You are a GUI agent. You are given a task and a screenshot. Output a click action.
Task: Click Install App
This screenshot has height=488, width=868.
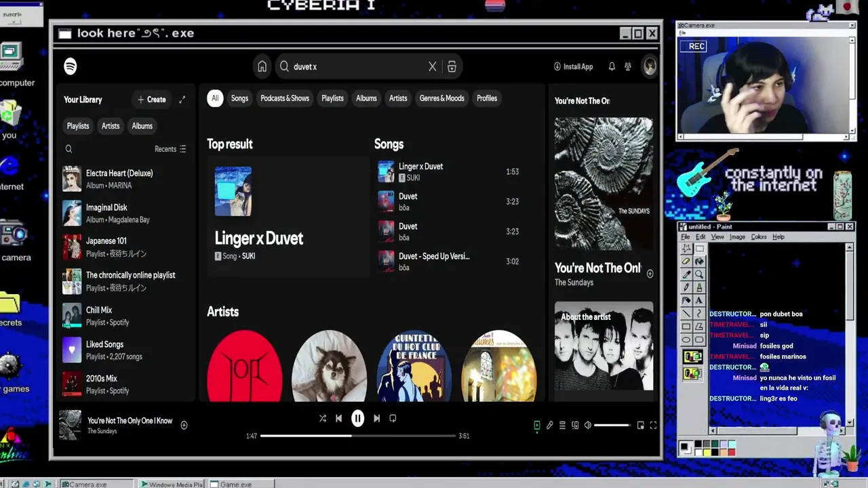point(573,66)
